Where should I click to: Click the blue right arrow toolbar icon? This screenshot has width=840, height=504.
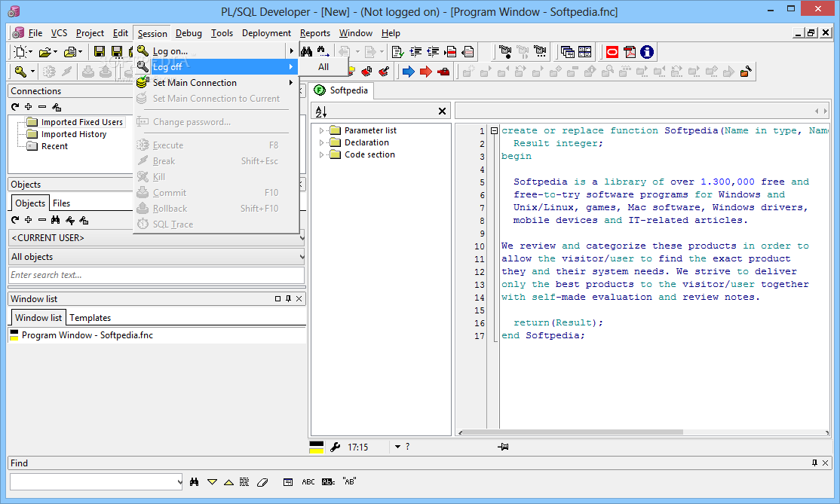click(x=408, y=72)
